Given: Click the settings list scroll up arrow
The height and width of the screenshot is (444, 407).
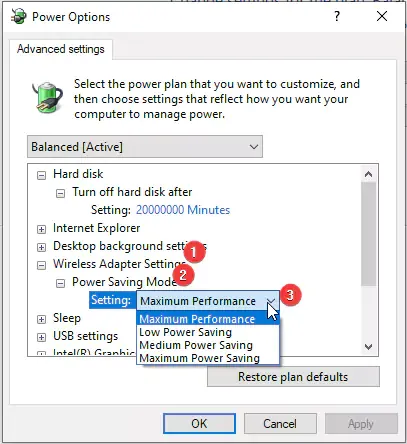Looking at the screenshot, I should point(368,174).
